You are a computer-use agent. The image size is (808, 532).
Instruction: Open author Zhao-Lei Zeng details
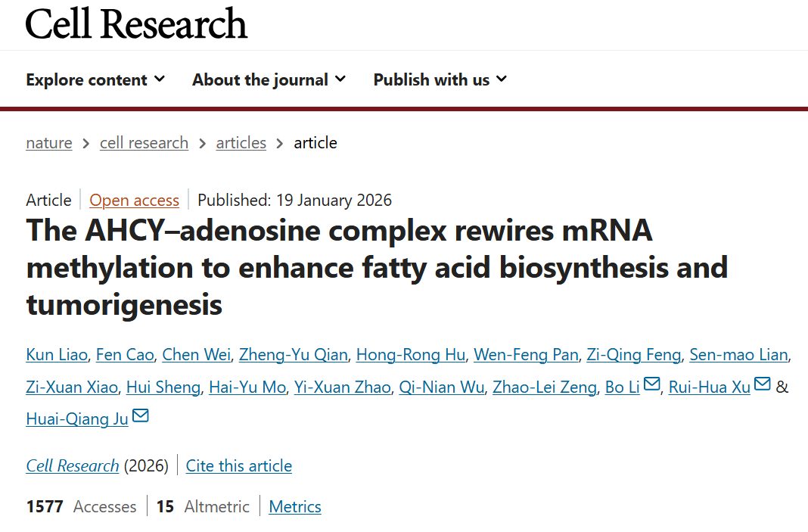(544, 387)
